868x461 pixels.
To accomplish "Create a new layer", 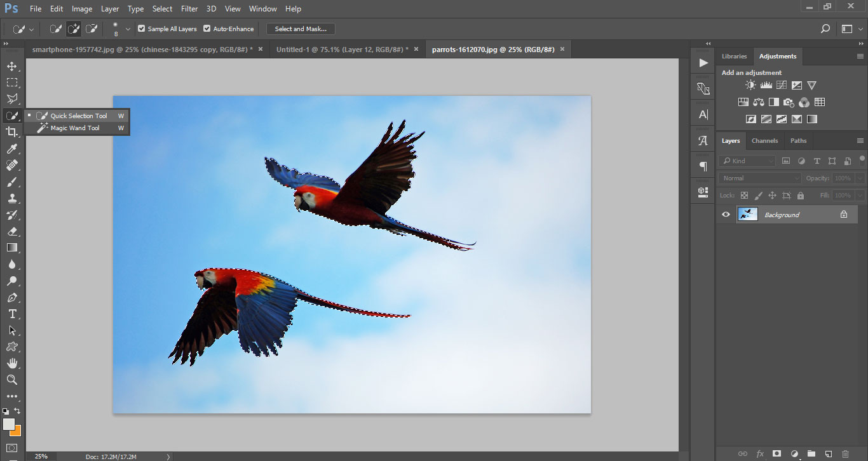I will [x=828, y=454].
